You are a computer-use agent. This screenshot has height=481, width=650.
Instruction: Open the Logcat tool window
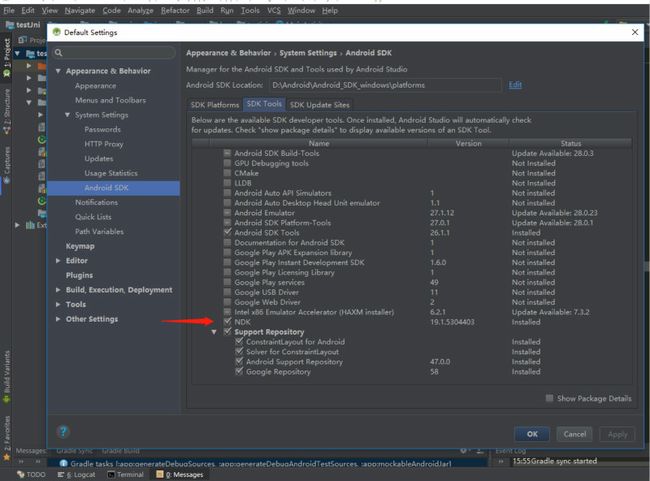click(x=76, y=474)
